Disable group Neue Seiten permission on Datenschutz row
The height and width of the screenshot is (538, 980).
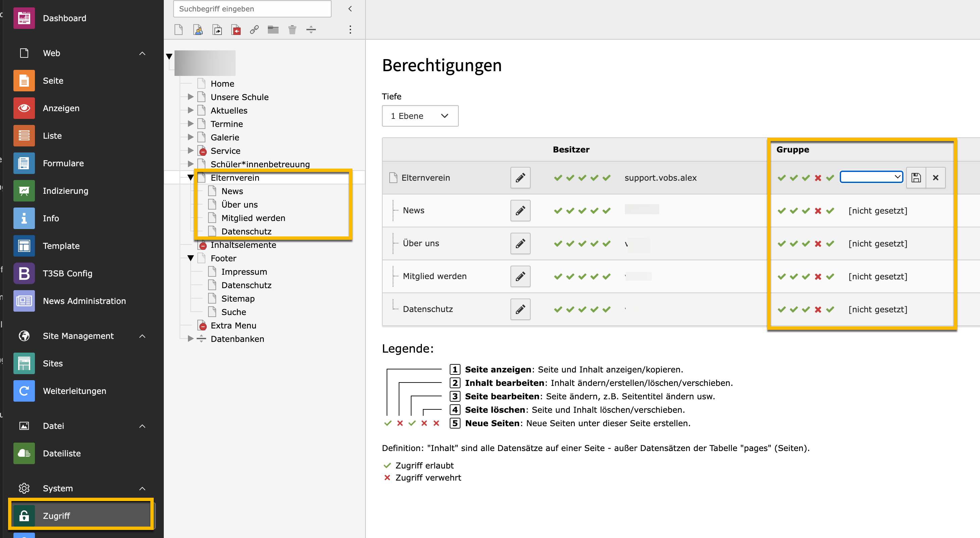(x=831, y=309)
